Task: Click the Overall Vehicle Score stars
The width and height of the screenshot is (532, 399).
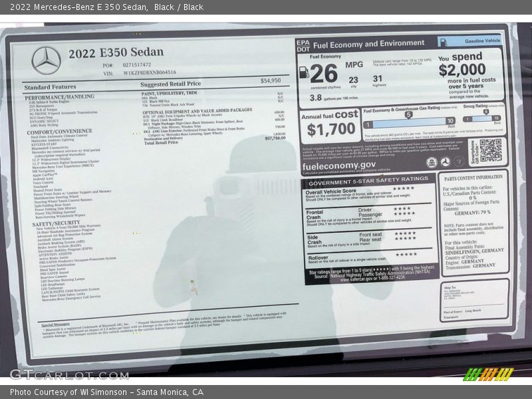Action: point(404,188)
